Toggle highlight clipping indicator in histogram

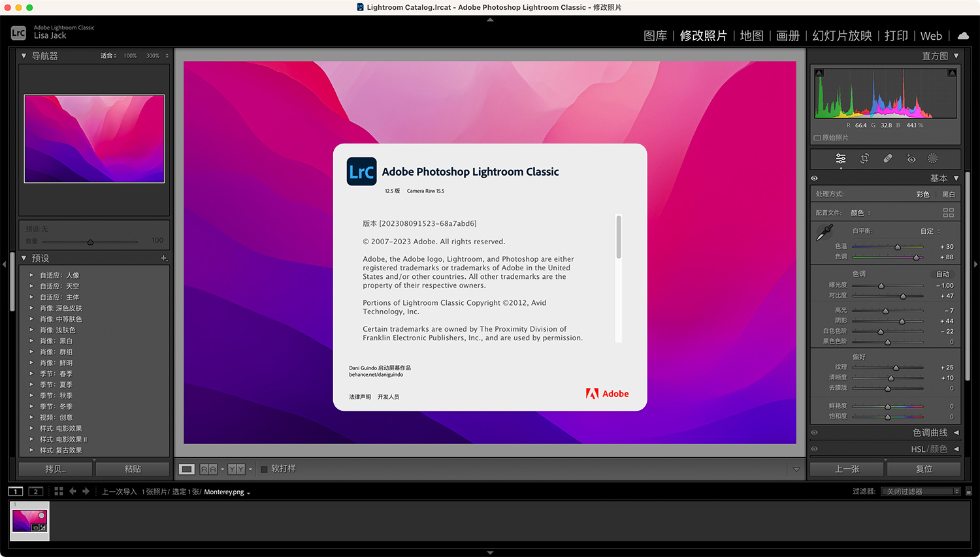click(x=952, y=72)
